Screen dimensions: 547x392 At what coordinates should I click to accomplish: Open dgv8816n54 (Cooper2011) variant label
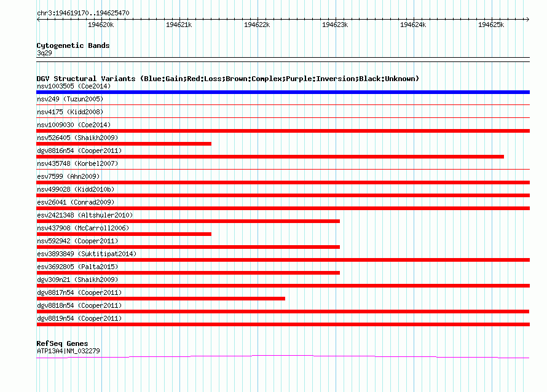coord(79,151)
